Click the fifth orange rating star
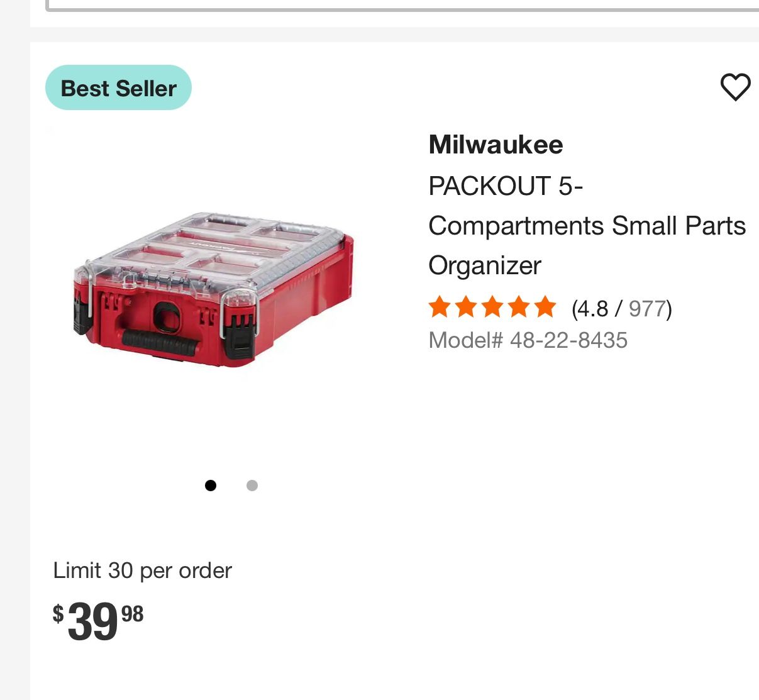 [x=545, y=308]
